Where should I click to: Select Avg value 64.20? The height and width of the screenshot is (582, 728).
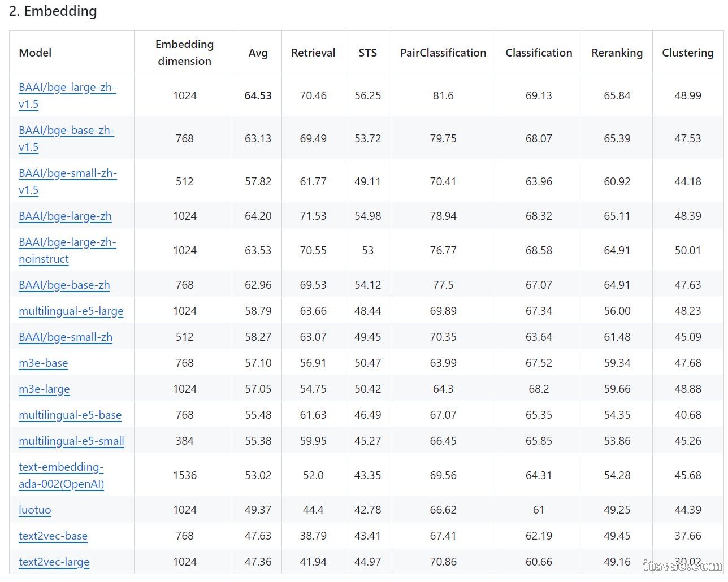tap(258, 216)
